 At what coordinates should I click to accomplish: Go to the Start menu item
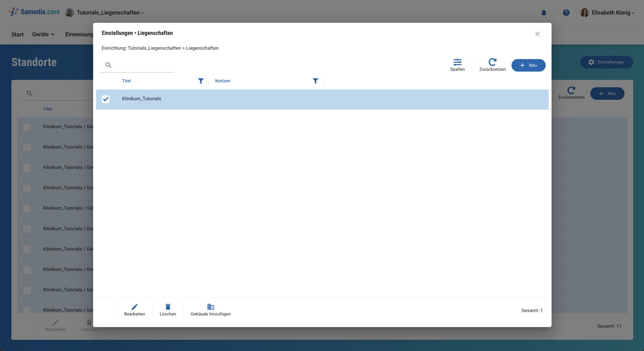(x=17, y=34)
